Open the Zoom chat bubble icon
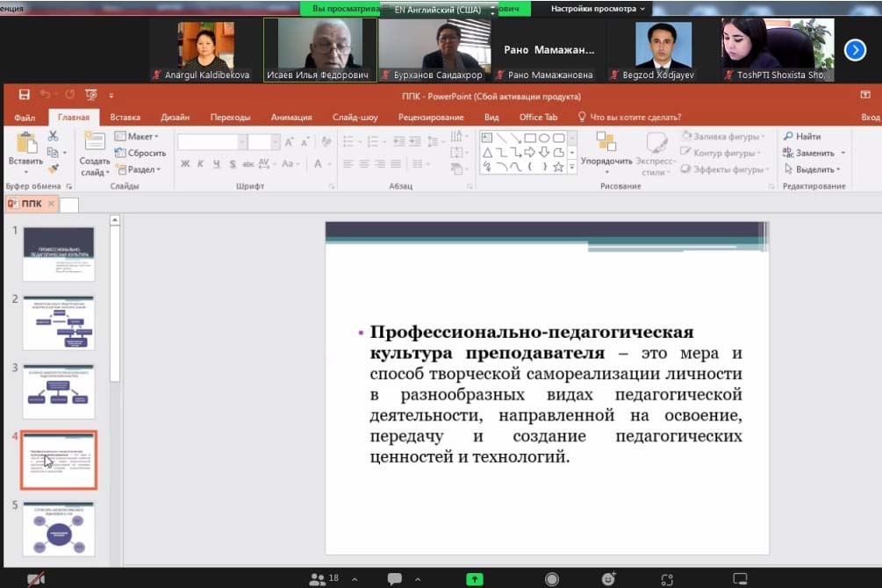 [395, 579]
